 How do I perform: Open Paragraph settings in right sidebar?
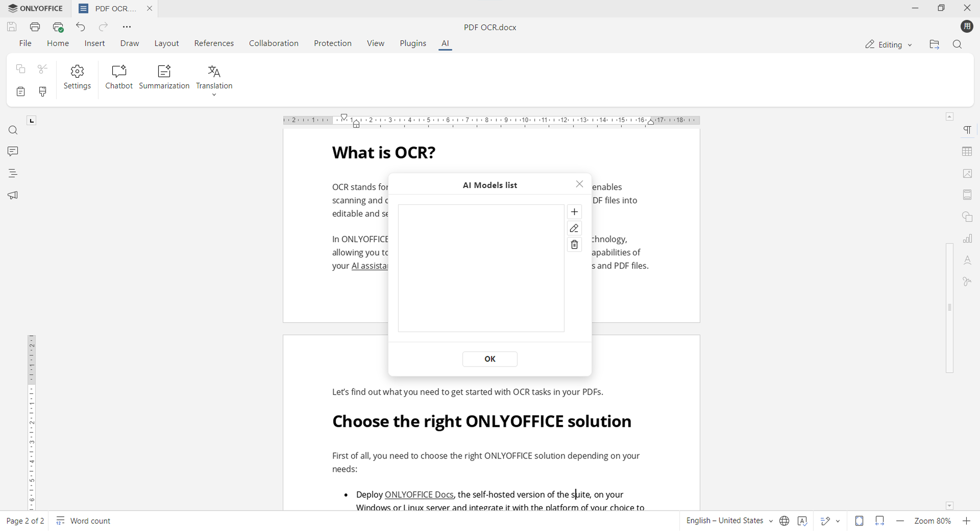tap(967, 130)
